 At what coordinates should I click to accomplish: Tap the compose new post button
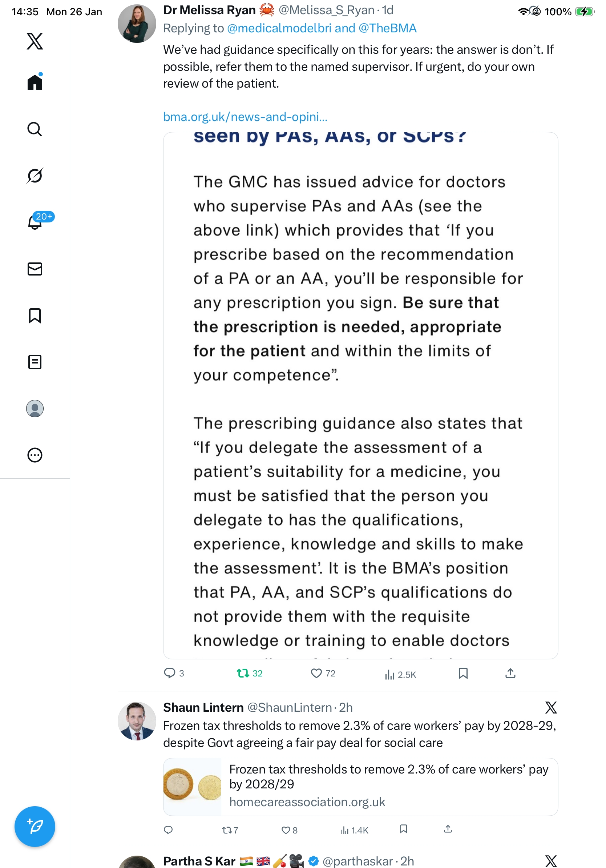pyautogui.click(x=35, y=826)
